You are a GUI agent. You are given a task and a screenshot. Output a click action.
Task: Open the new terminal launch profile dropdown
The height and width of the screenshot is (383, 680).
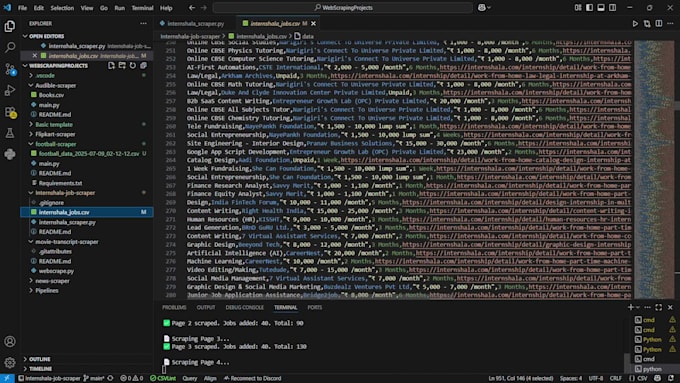(638, 307)
